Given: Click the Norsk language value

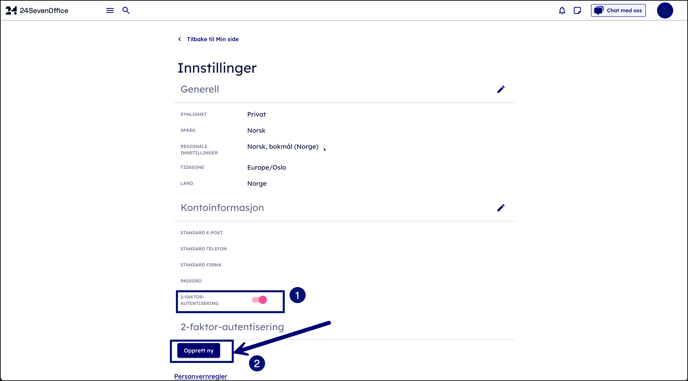Looking at the screenshot, I should coord(256,131).
